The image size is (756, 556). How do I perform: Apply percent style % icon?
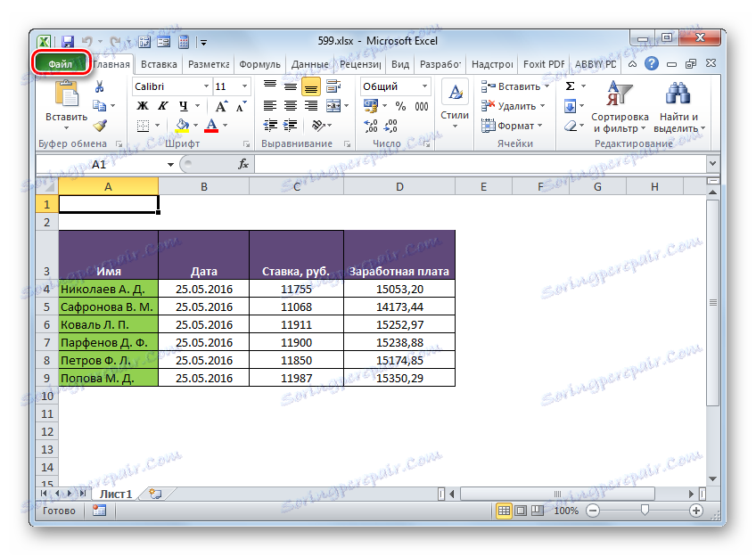tap(400, 106)
